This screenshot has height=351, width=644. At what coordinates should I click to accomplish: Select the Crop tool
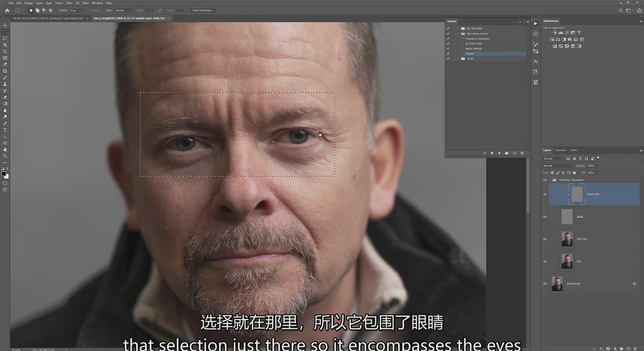(5, 51)
